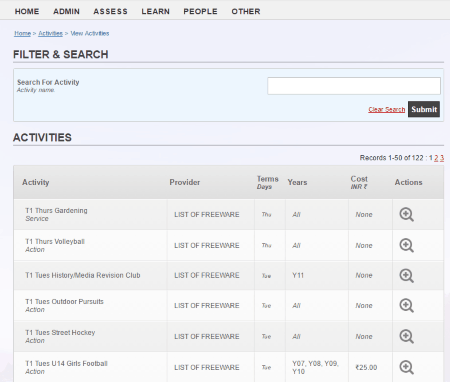
Task: Select the T1 Tues Outdoor Pursuits name
Action: 64,302
